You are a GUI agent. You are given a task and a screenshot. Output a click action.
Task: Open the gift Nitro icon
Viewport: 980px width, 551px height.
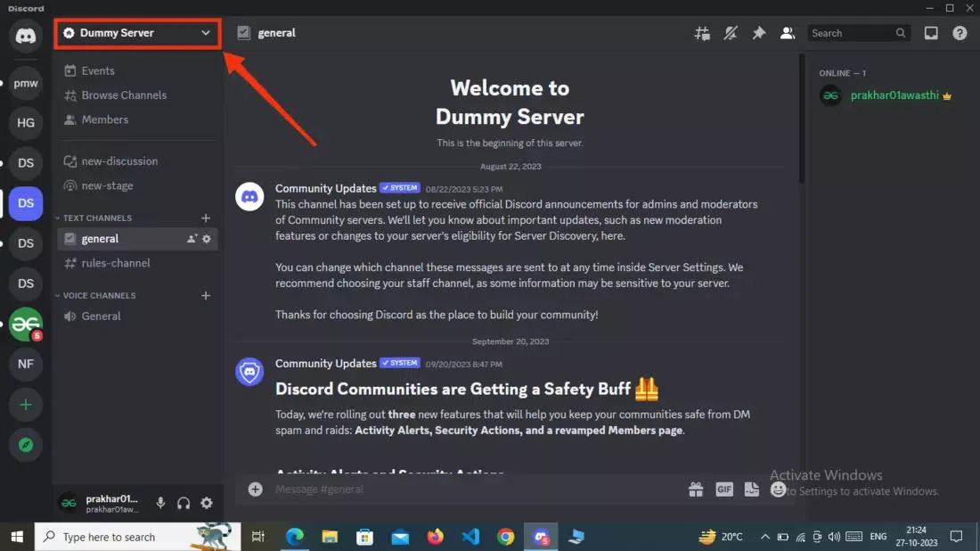pyautogui.click(x=696, y=489)
